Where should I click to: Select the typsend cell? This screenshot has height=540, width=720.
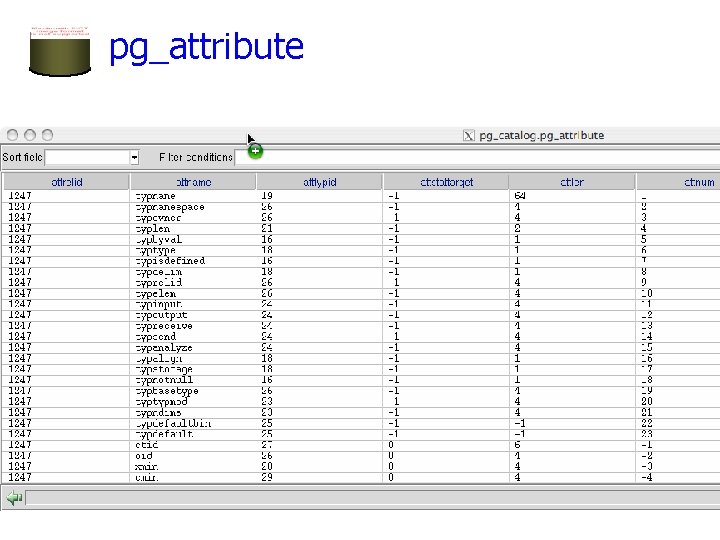tap(193, 337)
